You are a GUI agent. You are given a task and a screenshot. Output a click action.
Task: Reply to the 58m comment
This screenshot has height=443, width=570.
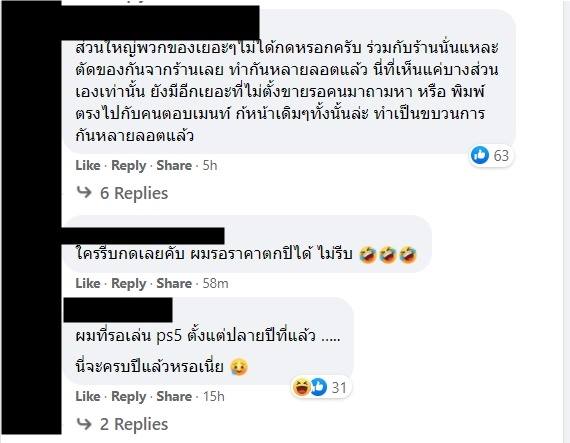(x=128, y=283)
